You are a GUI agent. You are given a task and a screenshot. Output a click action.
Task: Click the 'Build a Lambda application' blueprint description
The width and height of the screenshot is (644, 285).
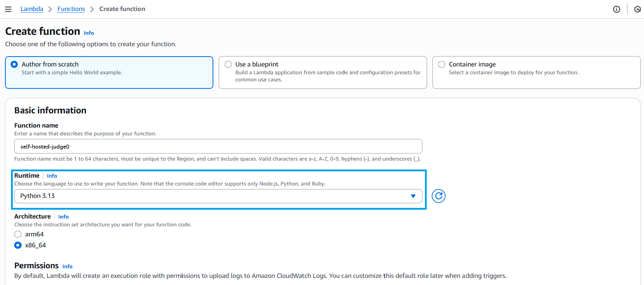(328, 76)
